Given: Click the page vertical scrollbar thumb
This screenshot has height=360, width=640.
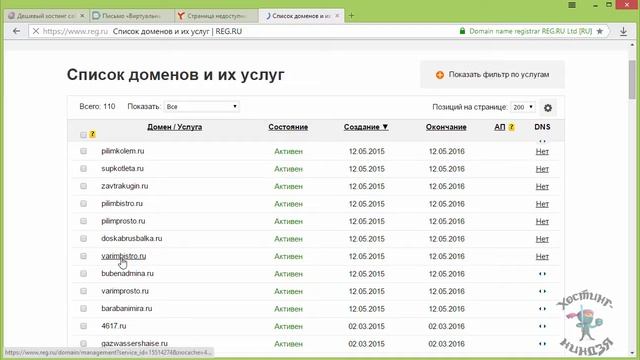Looking at the screenshot, I should (x=632, y=80).
